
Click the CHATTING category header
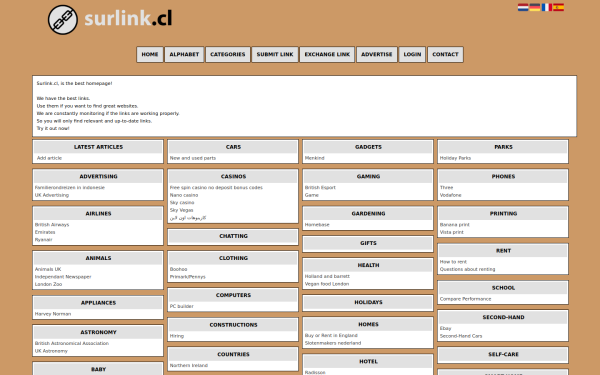[233, 236]
